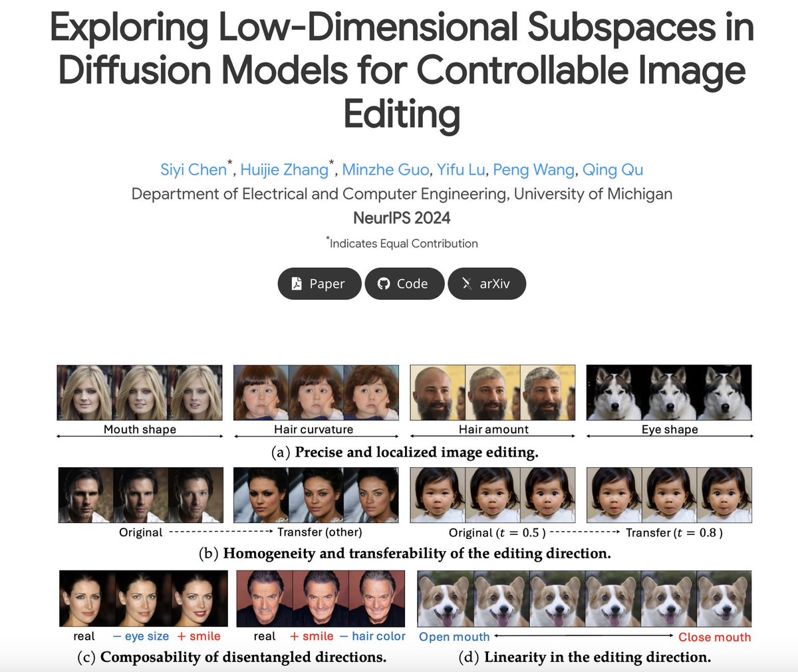Image resolution: width=798 pixels, height=672 pixels.
Task: Click the Original (t = 0.5) label
Action: (497, 532)
